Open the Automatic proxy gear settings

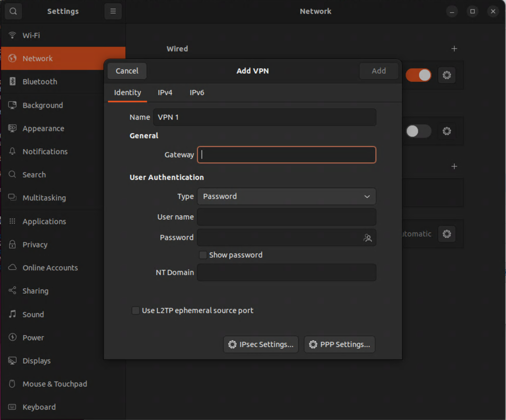tap(447, 234)
